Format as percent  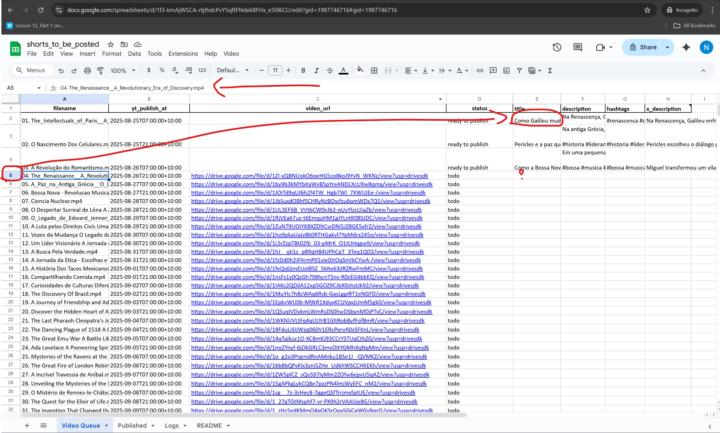click(162, 71)
